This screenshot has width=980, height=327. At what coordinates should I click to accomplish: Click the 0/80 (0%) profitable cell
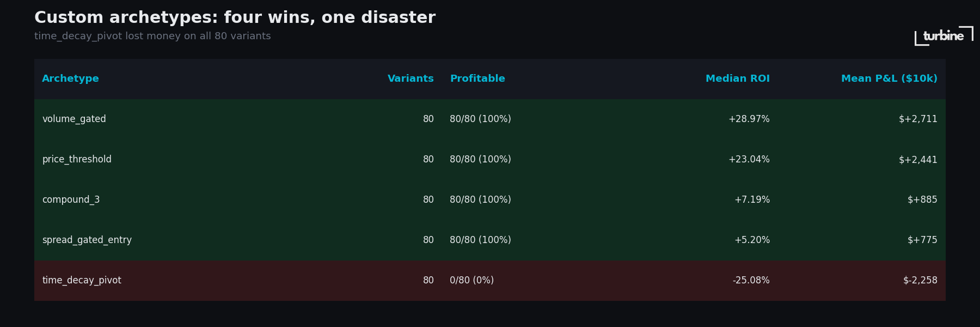(x=471, y=280)
